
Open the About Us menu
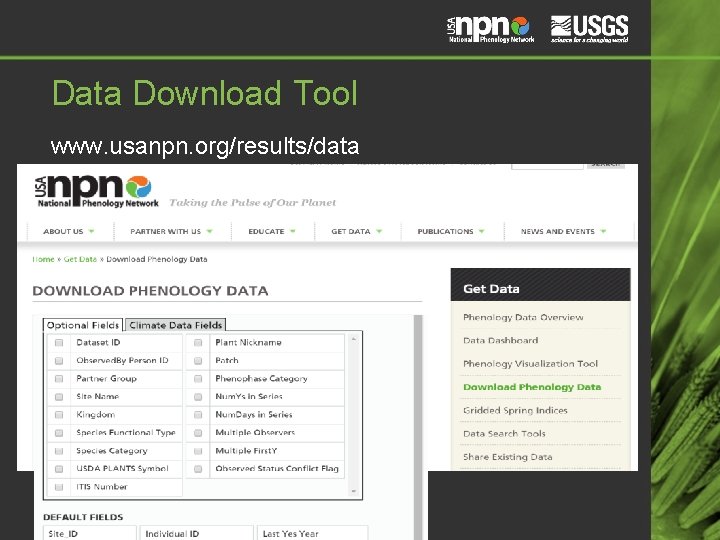point(63,231)
